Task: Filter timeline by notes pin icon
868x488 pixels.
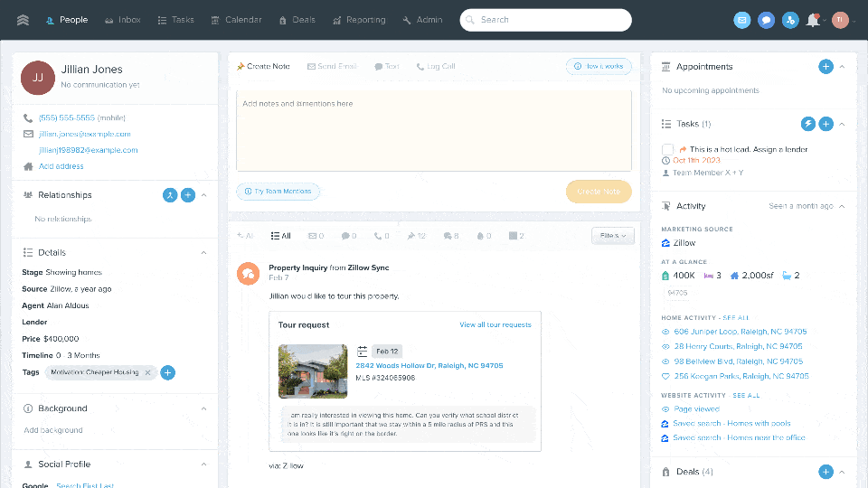Action: coord(415,236)
